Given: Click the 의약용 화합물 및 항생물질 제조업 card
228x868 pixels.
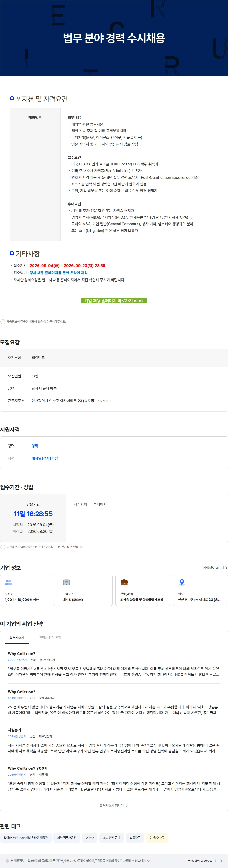Looking at the screenshot, I should click(143, 590).
